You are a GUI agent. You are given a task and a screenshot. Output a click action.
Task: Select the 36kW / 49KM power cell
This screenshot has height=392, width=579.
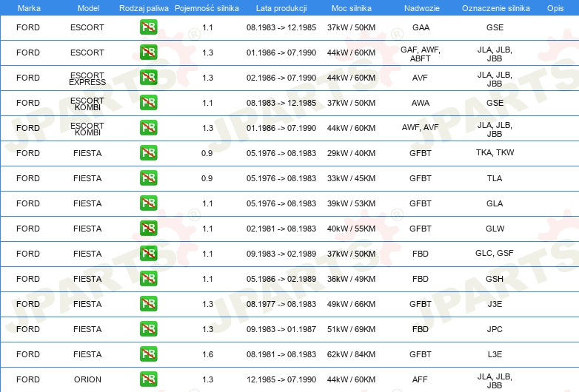[351, 279]
